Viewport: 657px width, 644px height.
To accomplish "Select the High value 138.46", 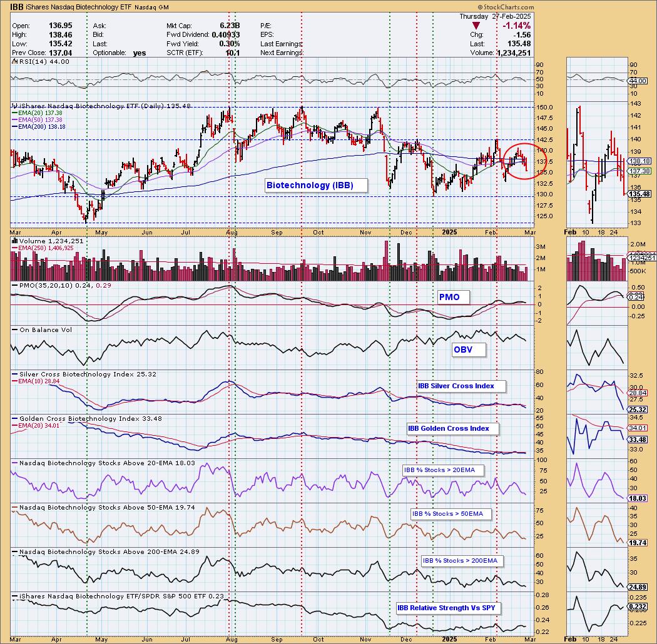I will (60, 35).
